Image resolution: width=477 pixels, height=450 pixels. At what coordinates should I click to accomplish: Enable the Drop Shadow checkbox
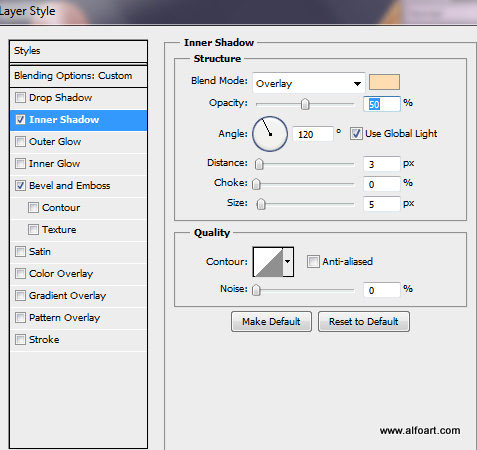20,98
